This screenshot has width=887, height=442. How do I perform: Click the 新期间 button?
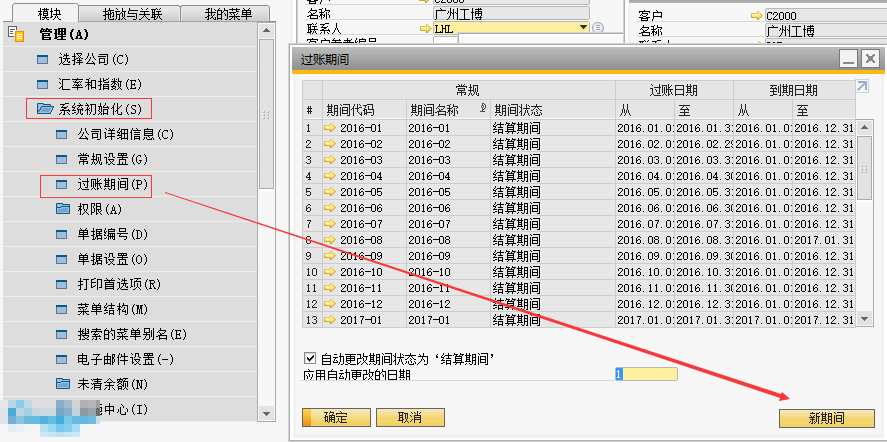826,418
